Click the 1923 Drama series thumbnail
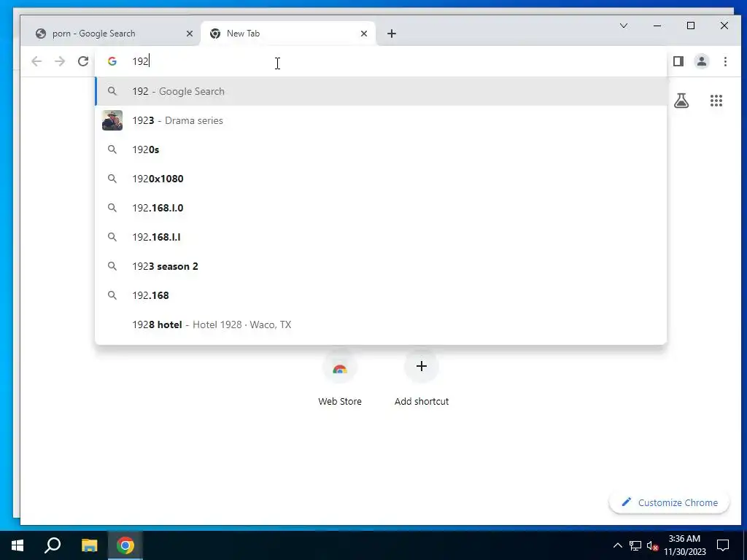 tap(112, 120)
